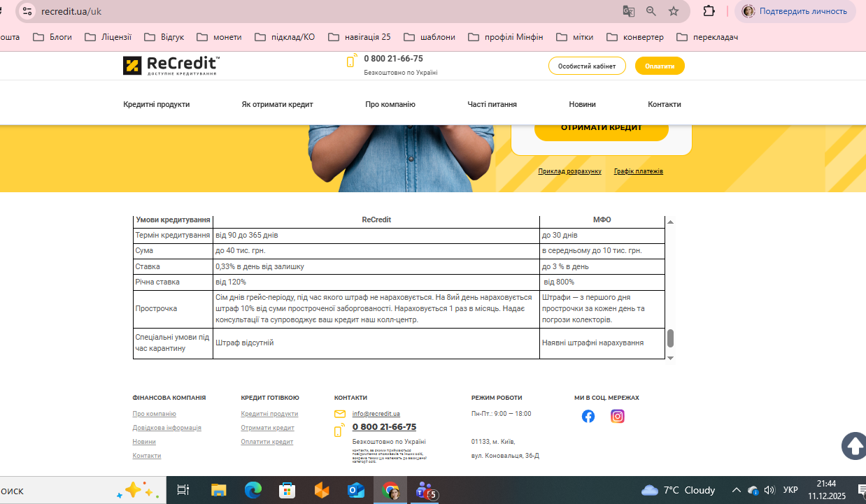The width and height of the screenshot is (866, 504).
Task: Click the footer phone icon
Action: [x=339, y=431]
